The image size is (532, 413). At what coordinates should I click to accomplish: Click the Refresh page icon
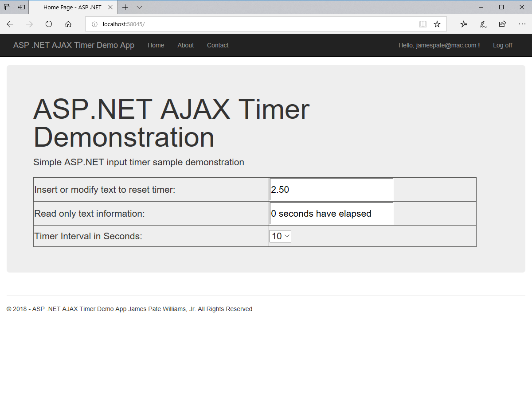49,24
